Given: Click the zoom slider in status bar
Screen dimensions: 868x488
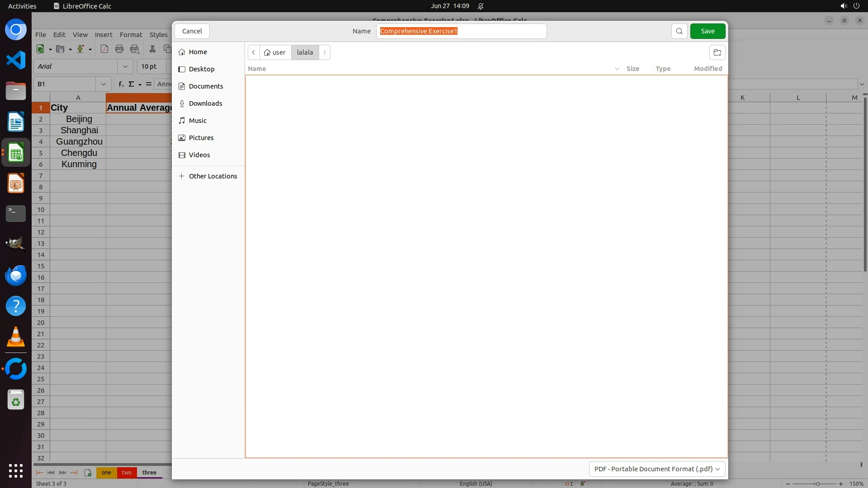Looking at the screenshot, I should (817, 484).
